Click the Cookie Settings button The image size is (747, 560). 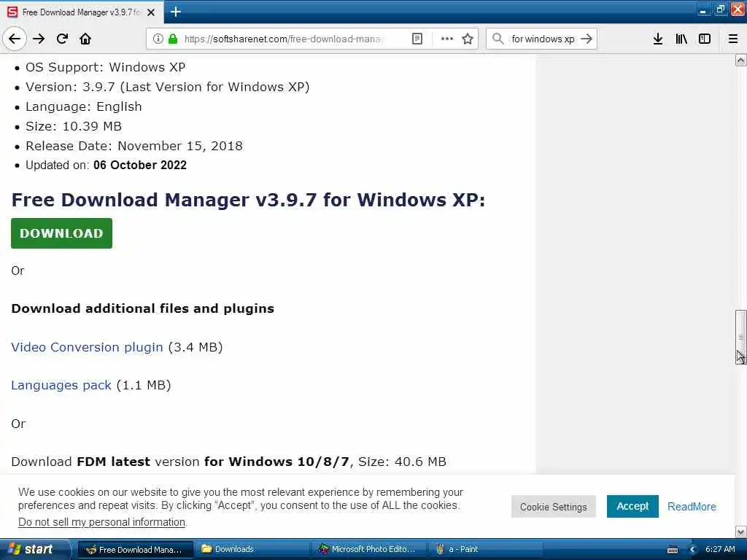[x=553, y=507]
